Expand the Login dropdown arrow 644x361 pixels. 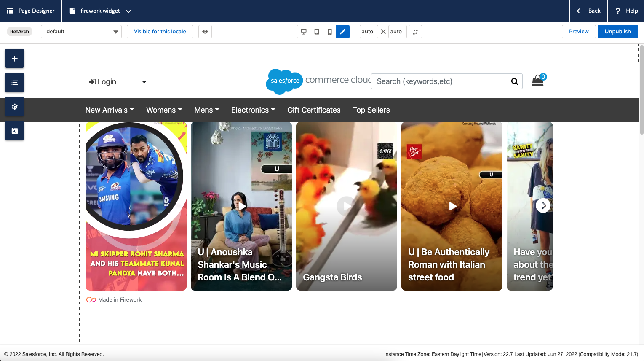point(144,82)
